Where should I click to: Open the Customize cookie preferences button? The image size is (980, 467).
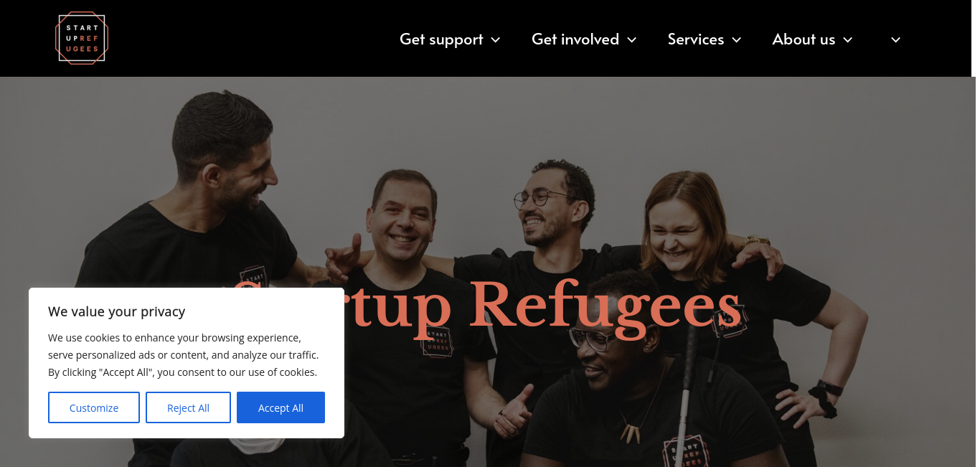pos(94,407)
